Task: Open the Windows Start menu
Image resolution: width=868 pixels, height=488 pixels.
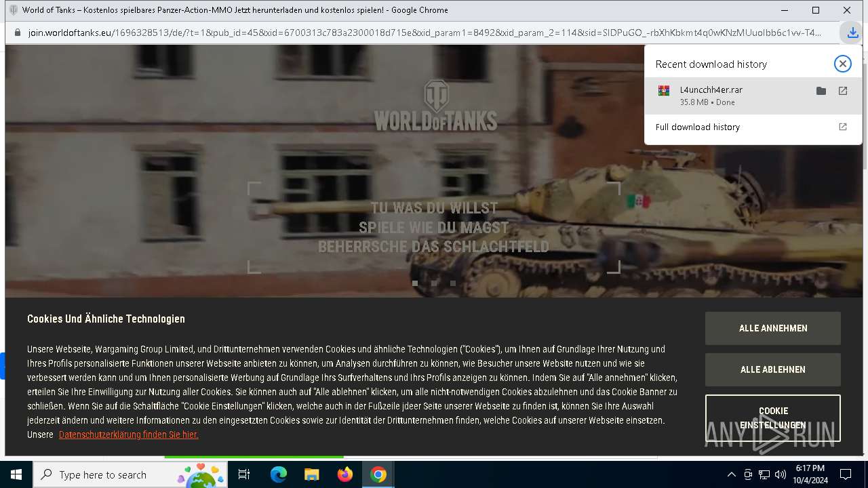Action: coord(16,474)
